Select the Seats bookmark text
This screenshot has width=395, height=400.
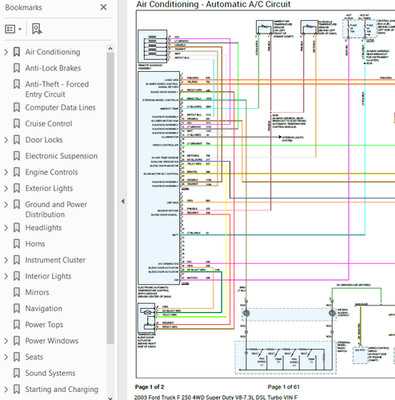point(34,357)
